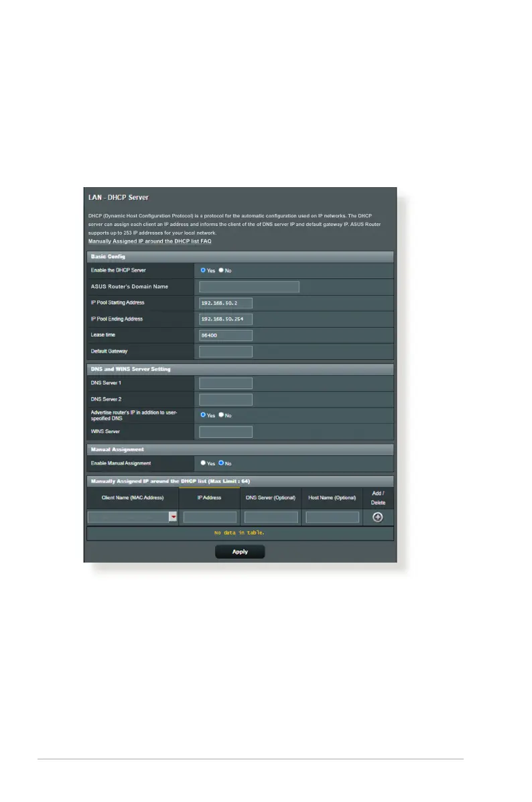Focus the DNS Server 1 field
Viewport: 532px width, 802px height.
click(225, 383)
